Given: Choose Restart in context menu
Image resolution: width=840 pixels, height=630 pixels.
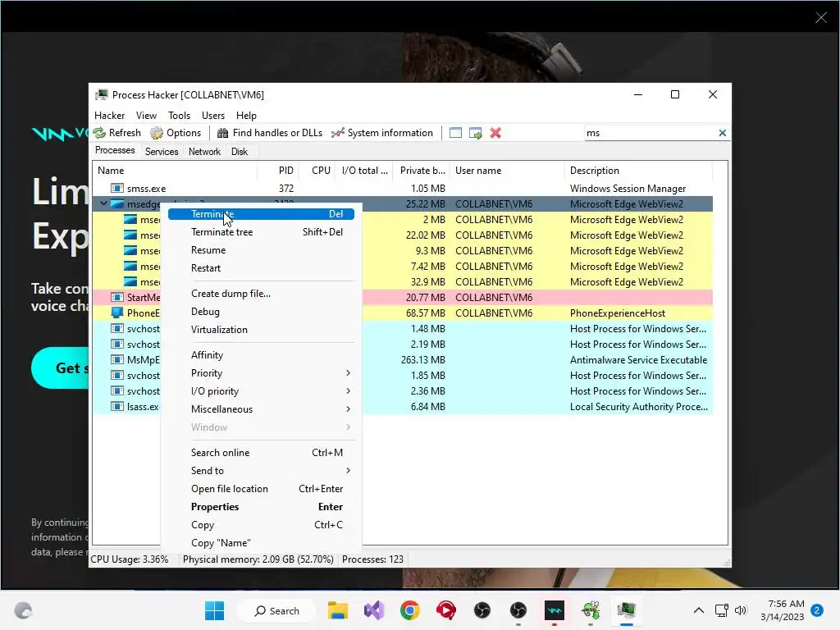Looking at the screenshot, I should [x=261, y=268].
